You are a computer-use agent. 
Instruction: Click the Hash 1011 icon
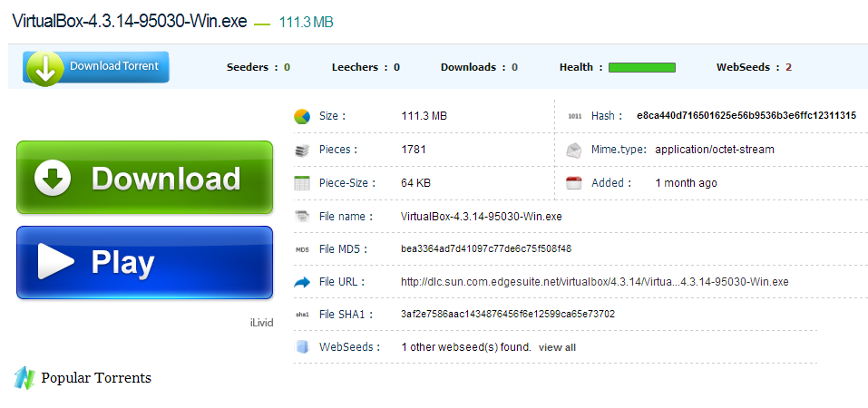pos(575,116)
